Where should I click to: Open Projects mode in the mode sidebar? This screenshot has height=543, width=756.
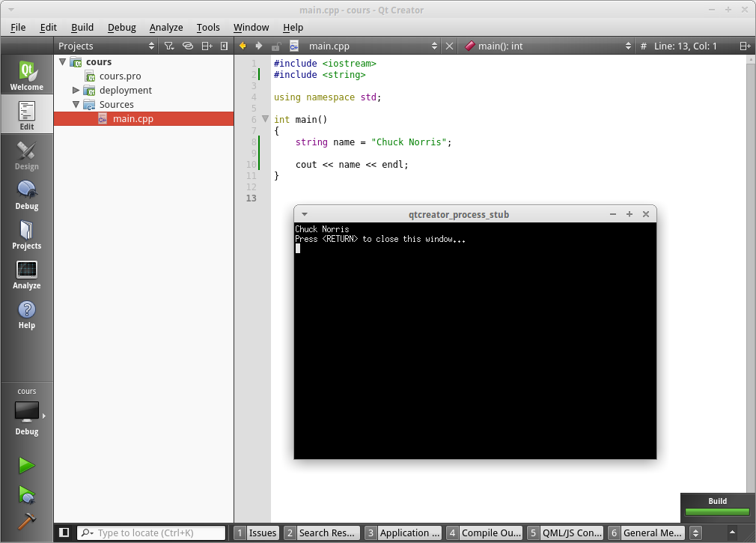(26, 234)
